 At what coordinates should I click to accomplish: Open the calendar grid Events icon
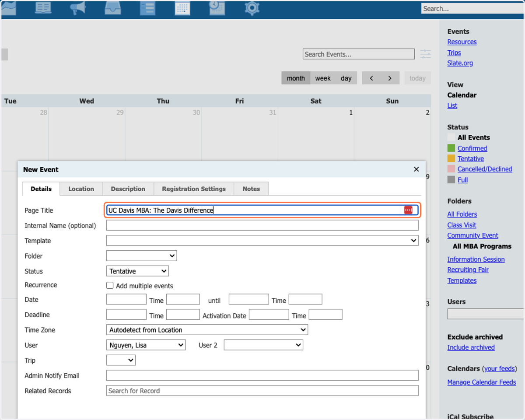pos(182,8)
